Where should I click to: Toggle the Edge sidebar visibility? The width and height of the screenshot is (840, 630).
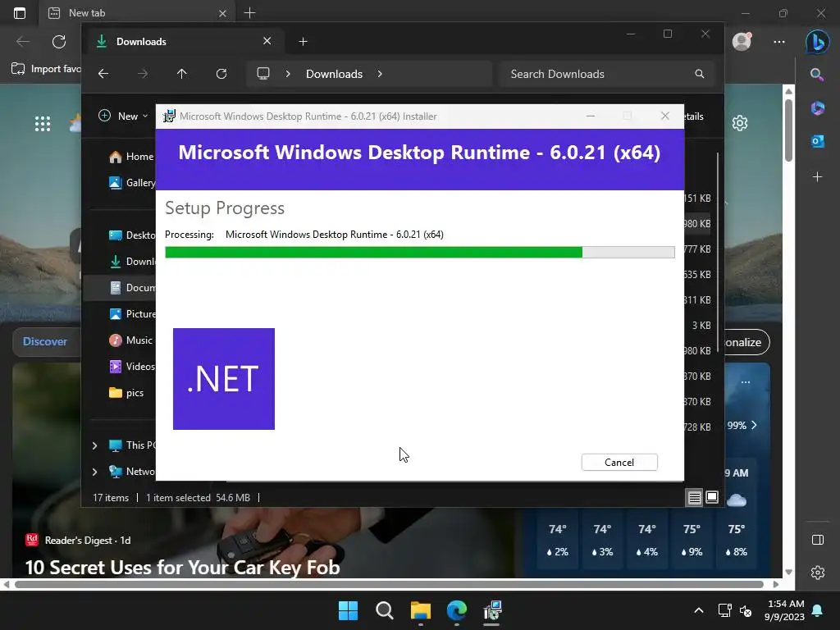[818, 540]
